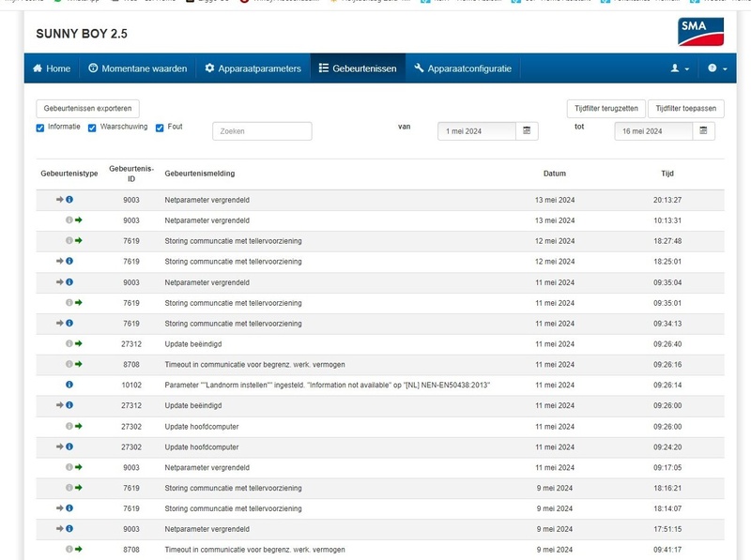Image resolution: width=751 pixels, height=560 pixels.
Task: Click event ID 10102
Action: point(131,386)
